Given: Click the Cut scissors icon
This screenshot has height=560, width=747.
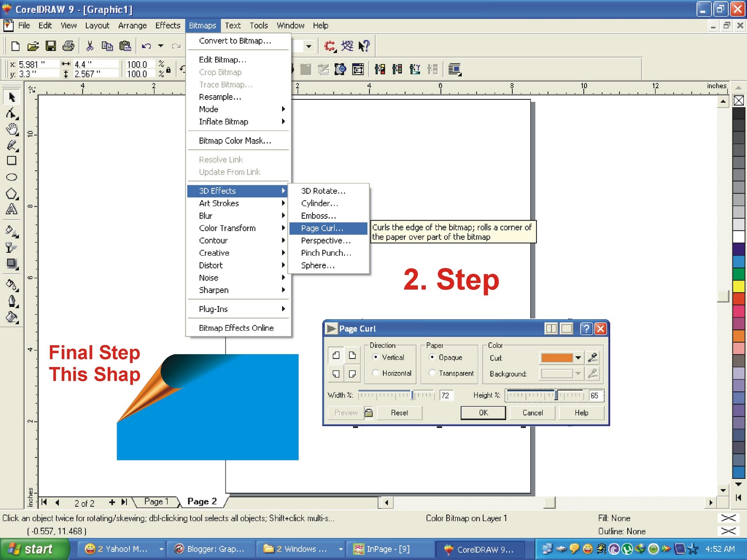Looking at the screenshot, I should pos(90,46).
